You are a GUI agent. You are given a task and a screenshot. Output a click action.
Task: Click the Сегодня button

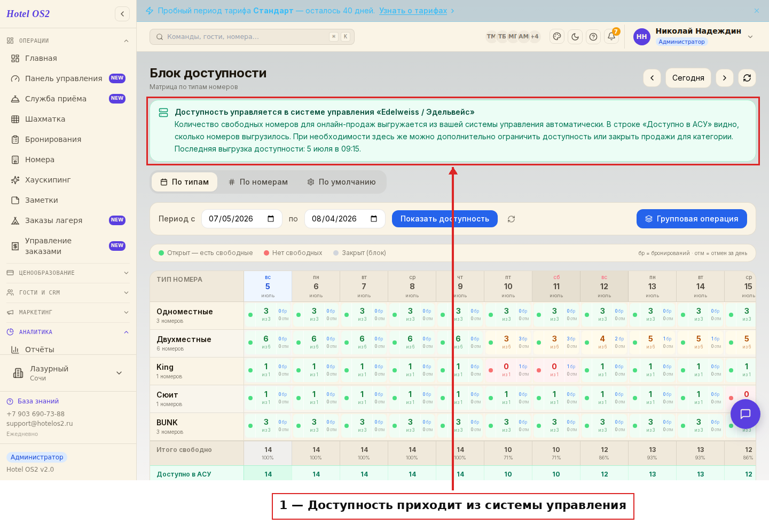[688, 78]
